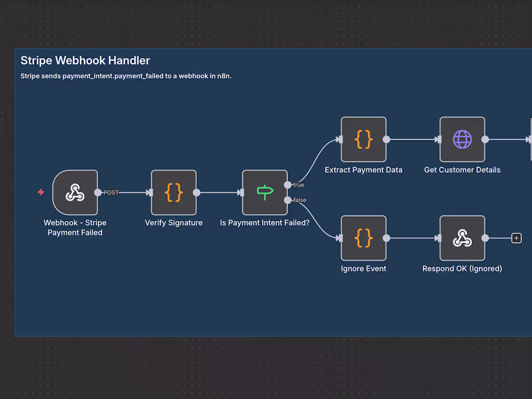The image size is (532, 399).
Task: Select the Get Customer Details HTTP node
Action: click(x=462, y=139)
